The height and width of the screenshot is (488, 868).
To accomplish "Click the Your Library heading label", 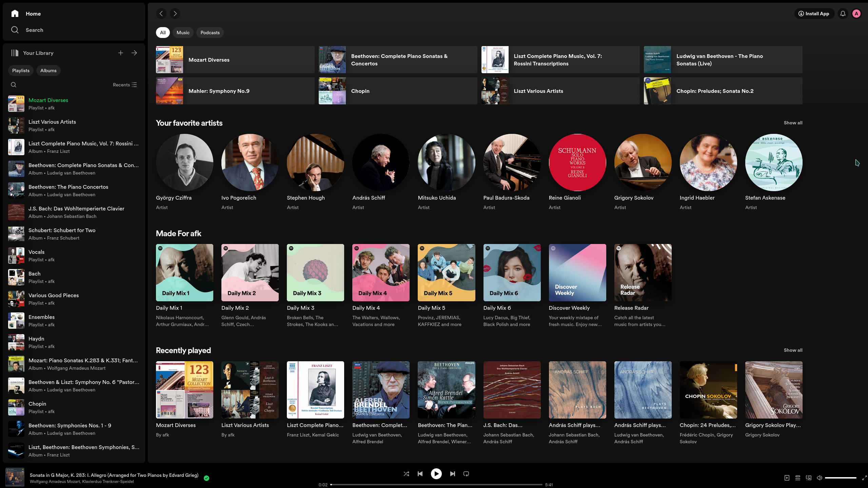I will coord(38,53).
